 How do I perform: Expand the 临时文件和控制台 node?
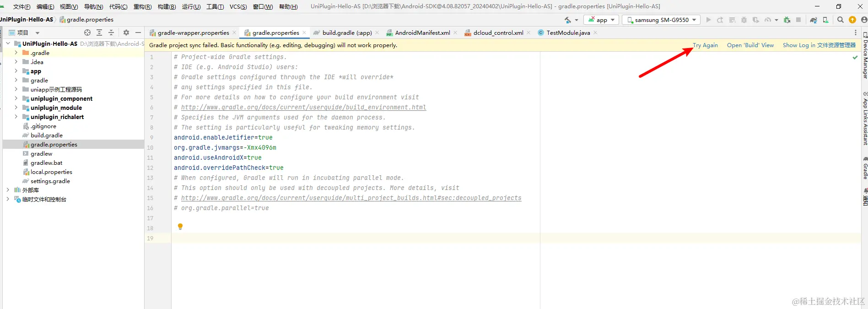(8, 199)
